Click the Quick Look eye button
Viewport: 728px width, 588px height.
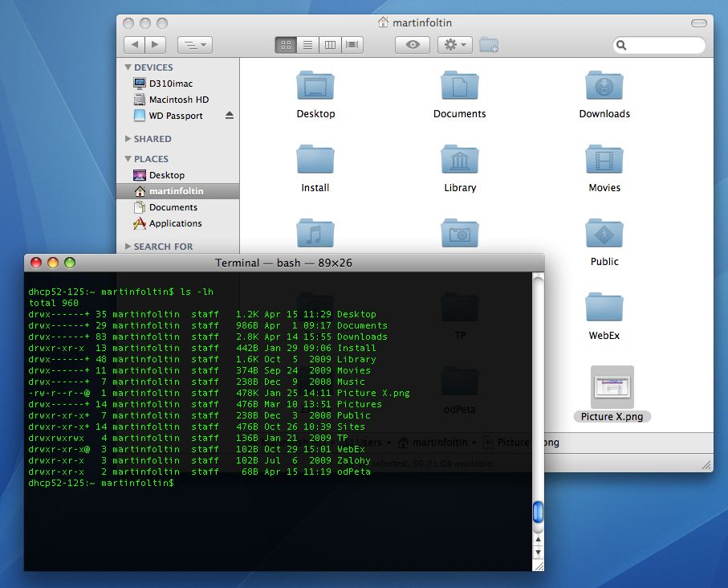click(413, 45)
